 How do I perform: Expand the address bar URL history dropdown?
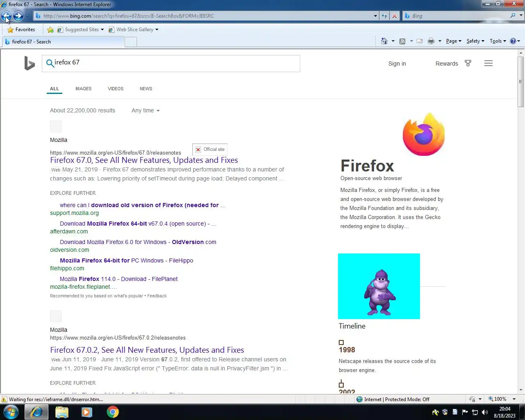pos(375,16)
